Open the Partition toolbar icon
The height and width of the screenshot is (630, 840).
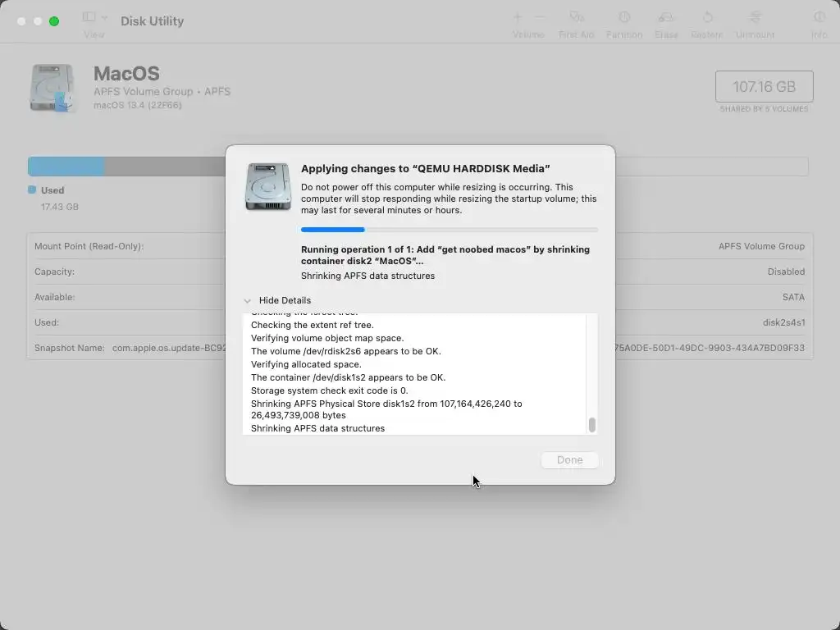click(624, 17)
